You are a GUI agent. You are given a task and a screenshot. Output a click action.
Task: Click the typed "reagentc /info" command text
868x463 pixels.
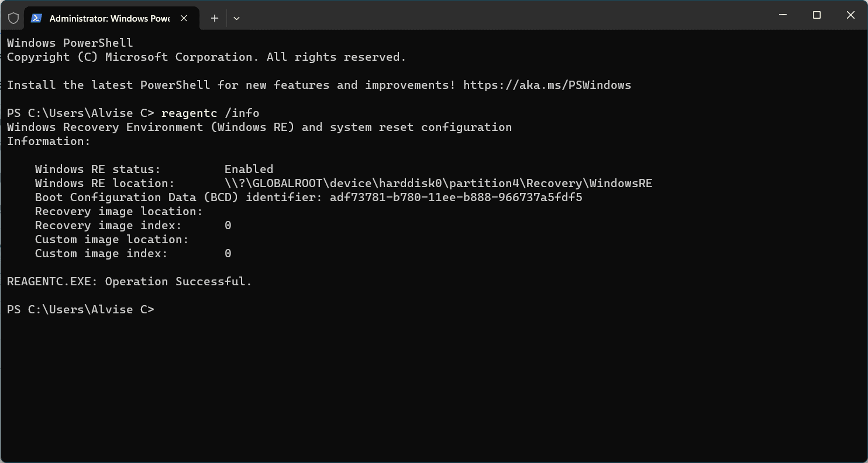pyautogui.click(x=210, y=113)
